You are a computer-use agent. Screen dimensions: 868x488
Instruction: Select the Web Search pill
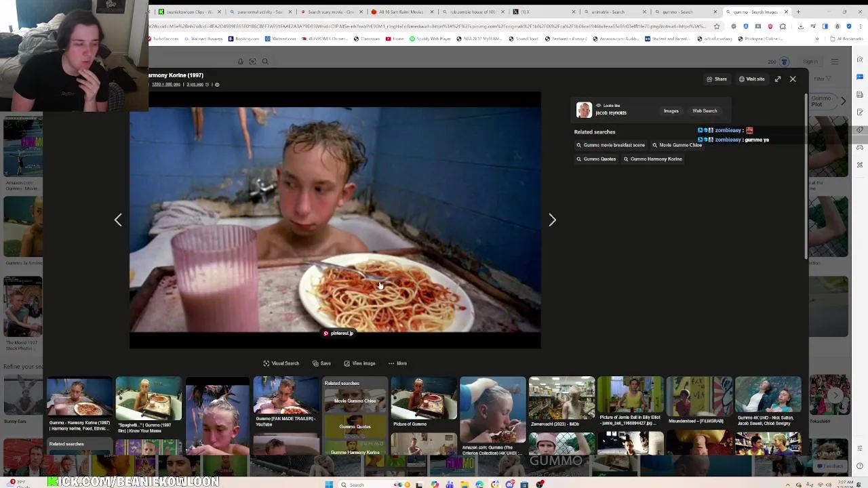tap(705, 110)
